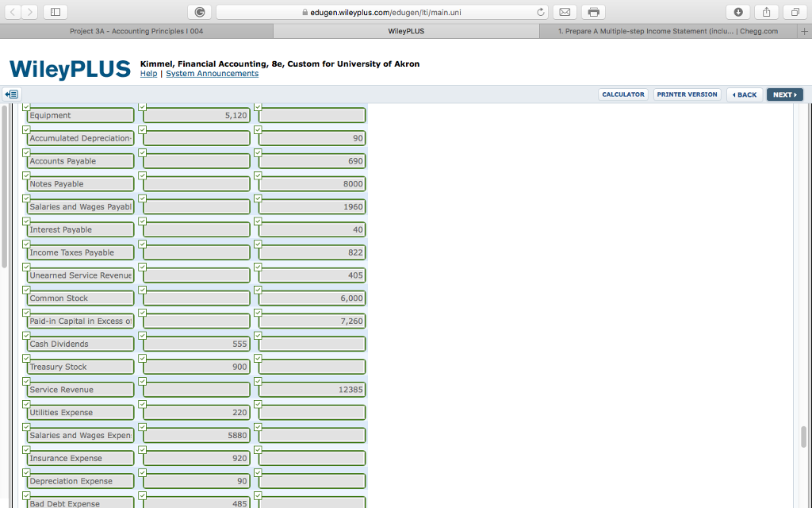This screenshot has width=812, height=508.
Task: Open the Interest Payable account selector
Action: [79, 229]
